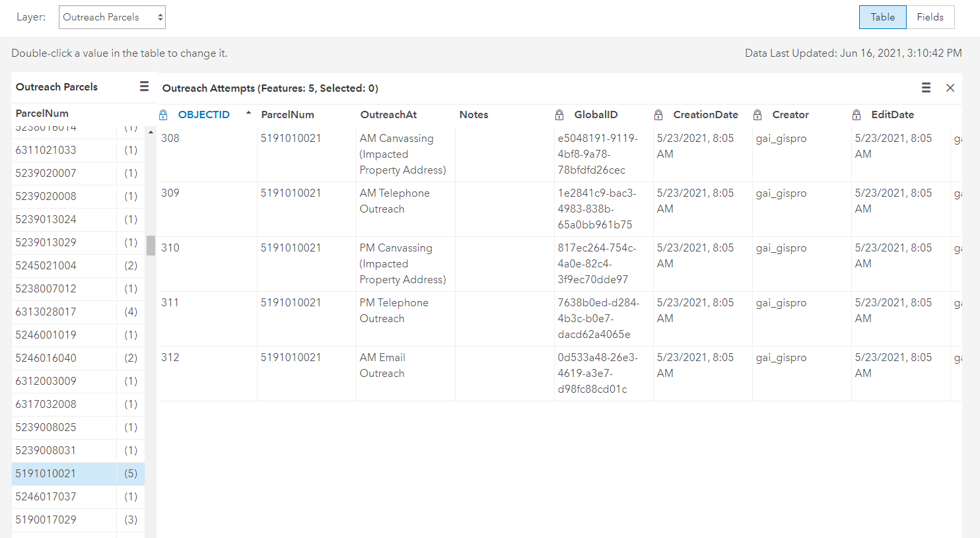
Task: Select parcel 5190017029 in the list
Action: (46, 520)
